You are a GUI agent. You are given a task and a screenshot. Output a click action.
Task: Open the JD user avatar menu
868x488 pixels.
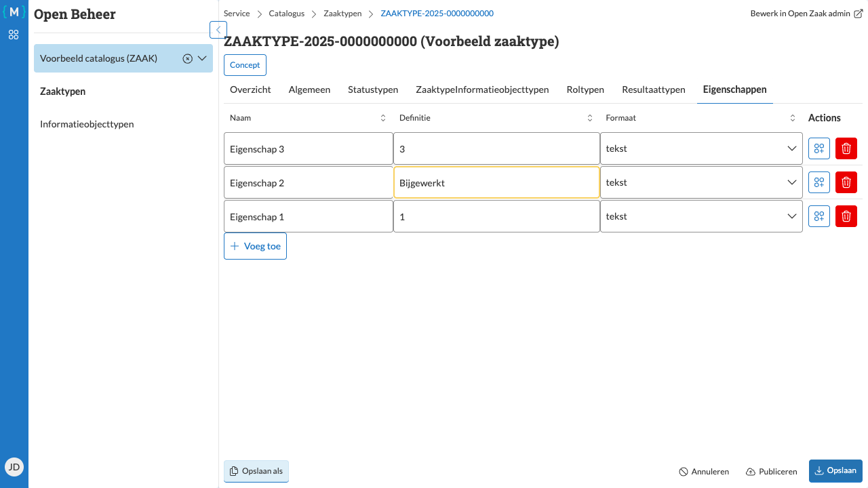(x=14, y=466)
